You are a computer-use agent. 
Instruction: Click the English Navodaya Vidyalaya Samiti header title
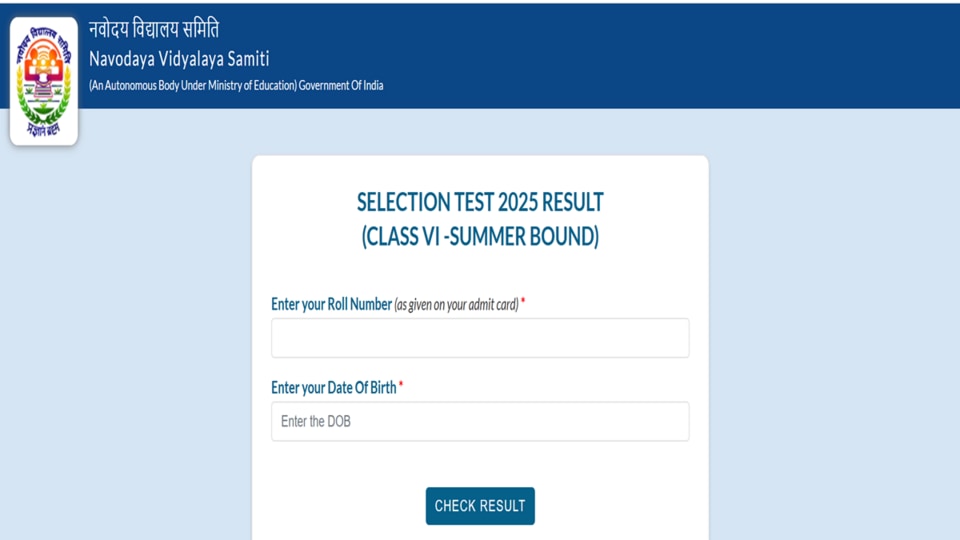(179, 59)
